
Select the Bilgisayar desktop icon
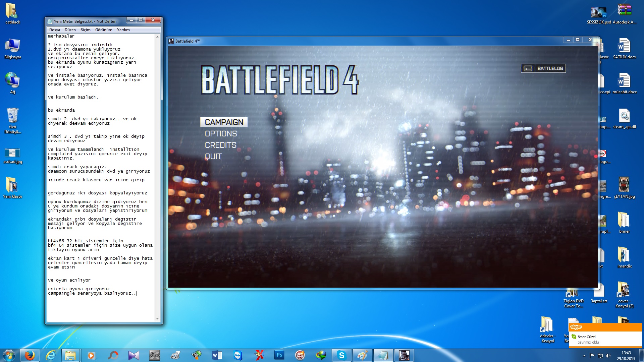pyautogui.click(x=12, y=49)
